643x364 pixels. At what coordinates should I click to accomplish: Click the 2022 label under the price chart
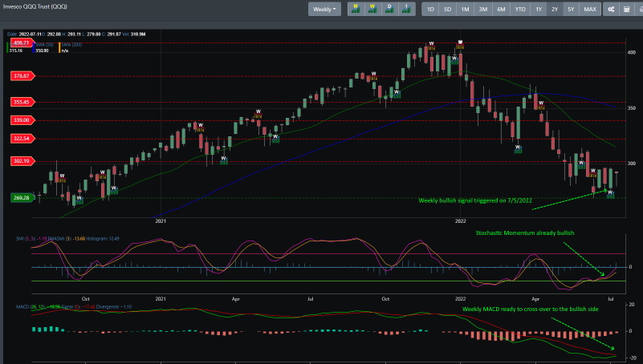pyautogui.click(x=460, y=221)
